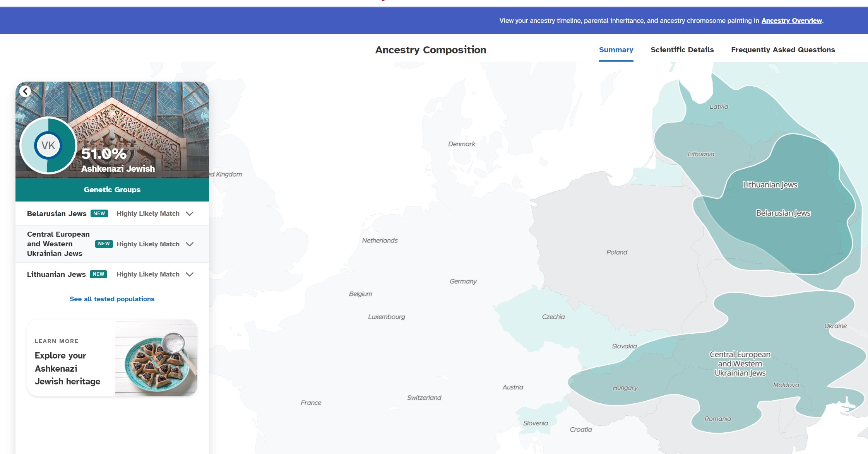The height and width of the screenshot is (454, 868).
Task: Select Central European and Western Ukrainian Jews map label
Action: pyautogui.click(x=740, y=364)
